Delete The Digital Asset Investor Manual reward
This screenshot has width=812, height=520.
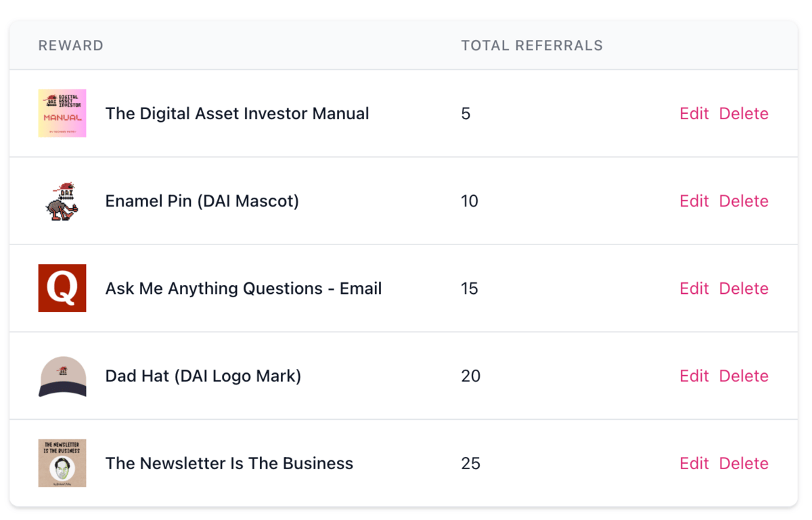coord(744,114)
